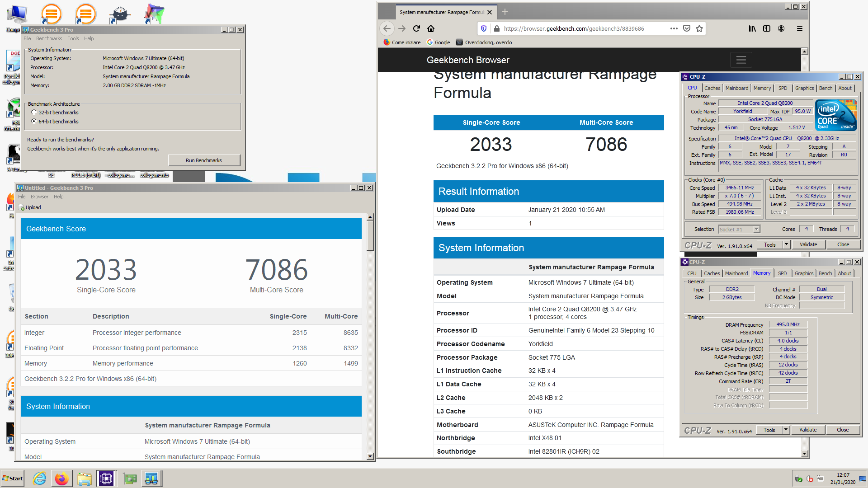Open Tools menu in Geekbench
This screenshot has height=488, width=868.
(73, 38)
